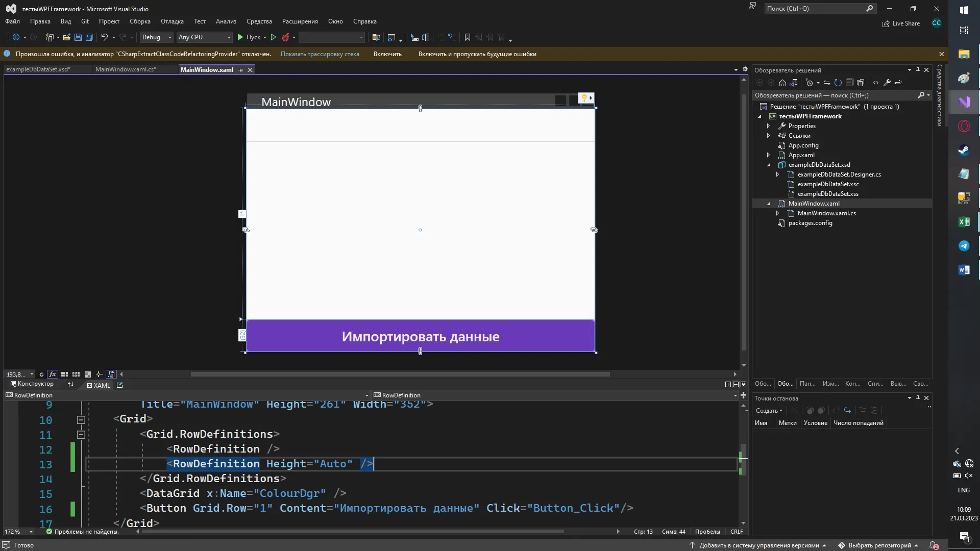The width and height of the screenshot is (980, 551).
Task: Click Включить in the info bar
Action: [387, 54]
